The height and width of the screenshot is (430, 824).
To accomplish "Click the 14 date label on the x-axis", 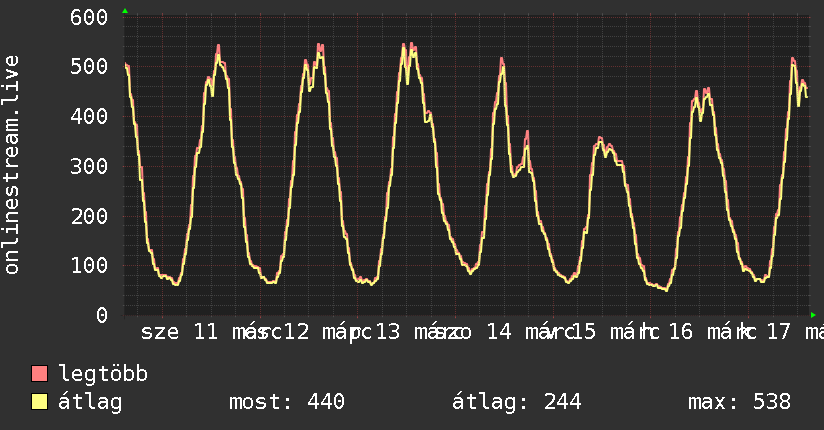I will [499, 332].
